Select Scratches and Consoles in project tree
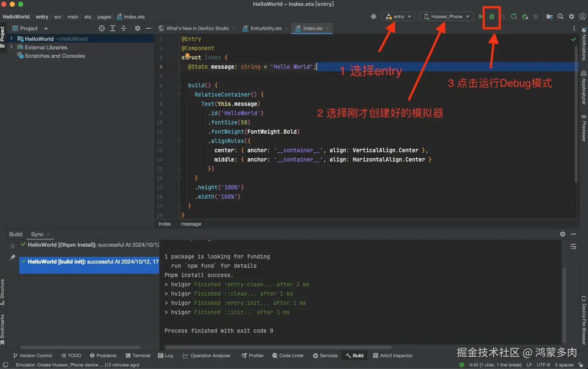Image resolution: width=588 pixels, height=369 pixels. (51, 56)
